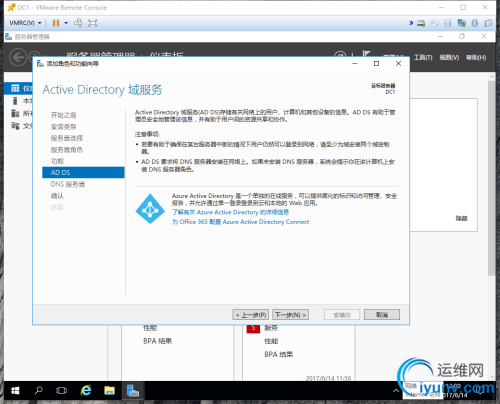Open 视图(V) menu in Server Manager
Viewport: 500px width, 404px height.
point(449,58)
